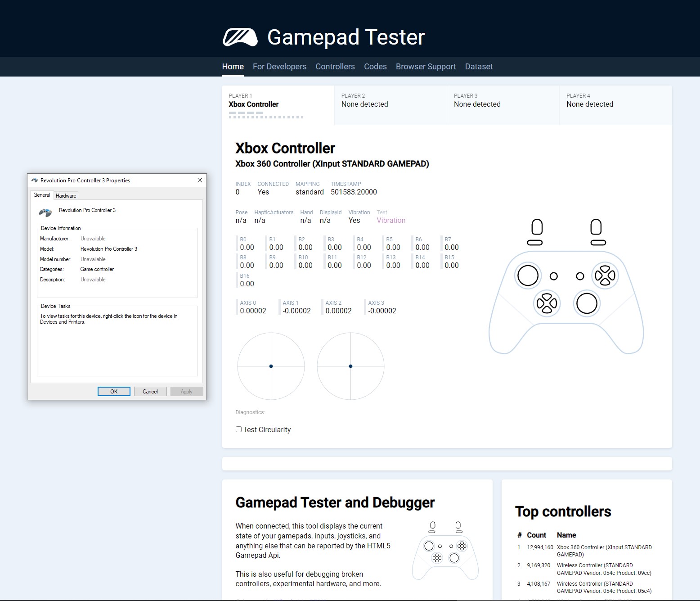The width and height of the screenshot is (700, 601).
Task: Open the Home nav item
Action: [x=233, y=67]
